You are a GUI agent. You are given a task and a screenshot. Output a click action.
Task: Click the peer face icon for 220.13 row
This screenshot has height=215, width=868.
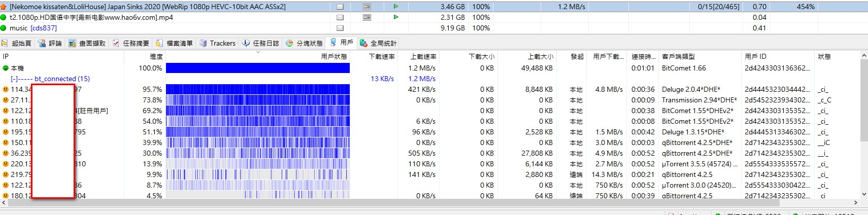click(x=6, y=164)
